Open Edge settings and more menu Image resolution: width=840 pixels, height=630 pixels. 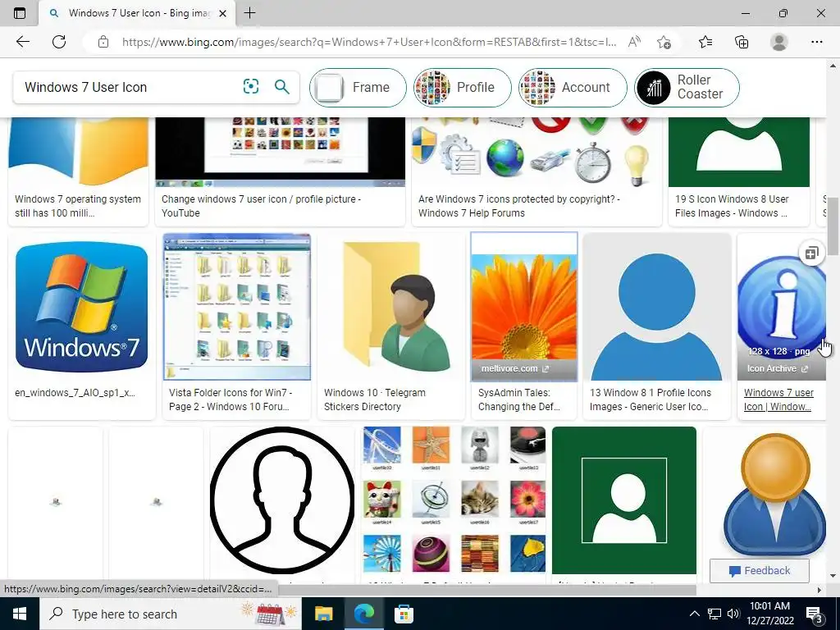click(816, 42)
